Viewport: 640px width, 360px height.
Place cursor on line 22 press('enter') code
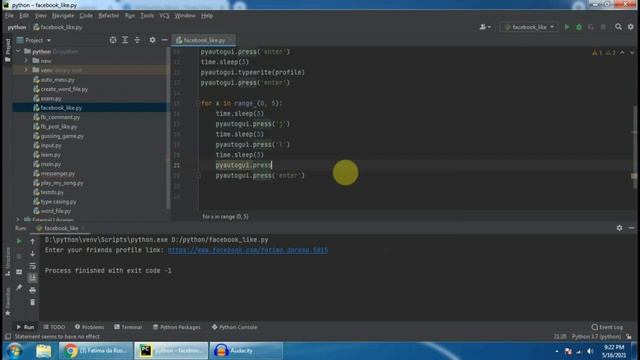[260, 176]
